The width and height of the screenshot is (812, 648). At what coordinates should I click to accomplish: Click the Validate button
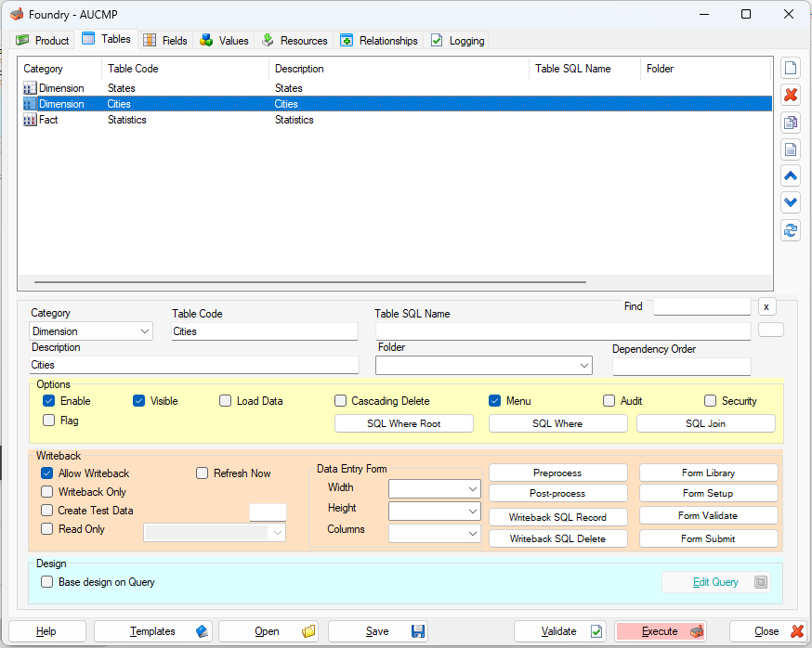560,631
